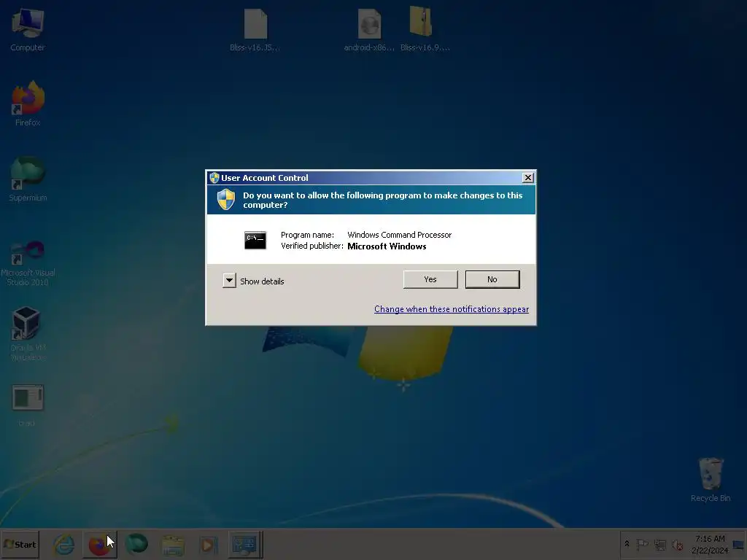Click the 'Show details' label text

point(262,281)
